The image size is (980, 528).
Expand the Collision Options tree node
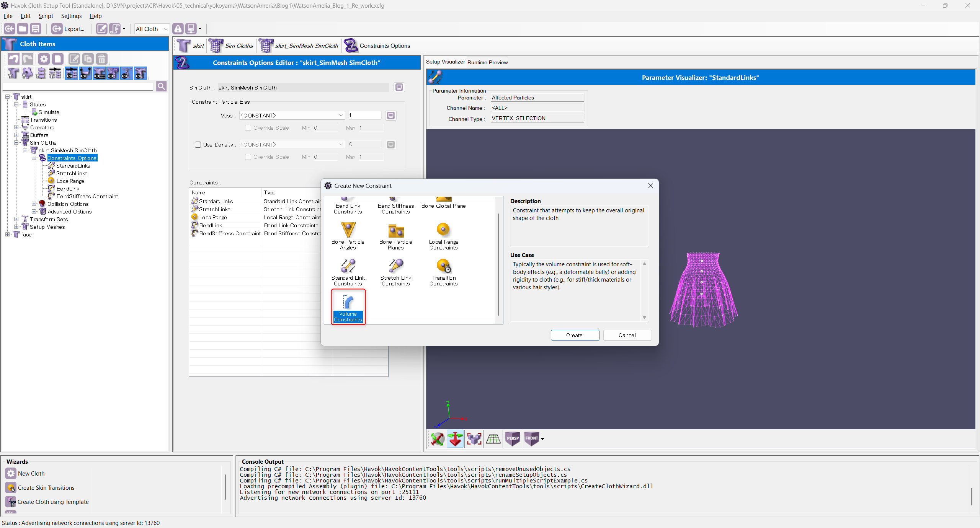point(34,204)
